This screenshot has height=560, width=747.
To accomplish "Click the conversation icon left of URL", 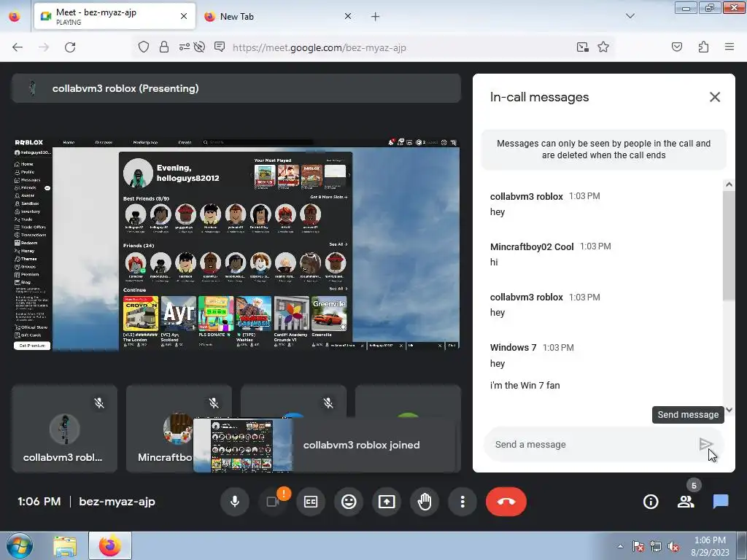I will [219, 47].
